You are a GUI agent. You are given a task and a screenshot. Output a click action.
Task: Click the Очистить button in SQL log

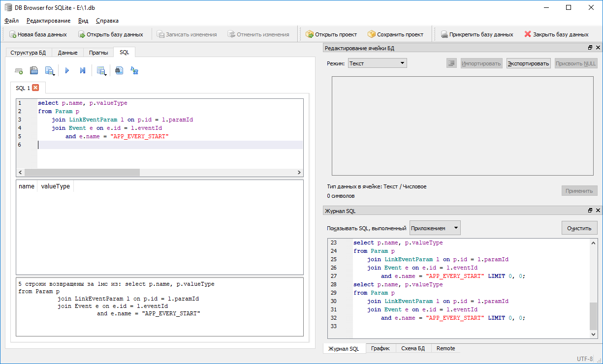click(x=579, y=227)
